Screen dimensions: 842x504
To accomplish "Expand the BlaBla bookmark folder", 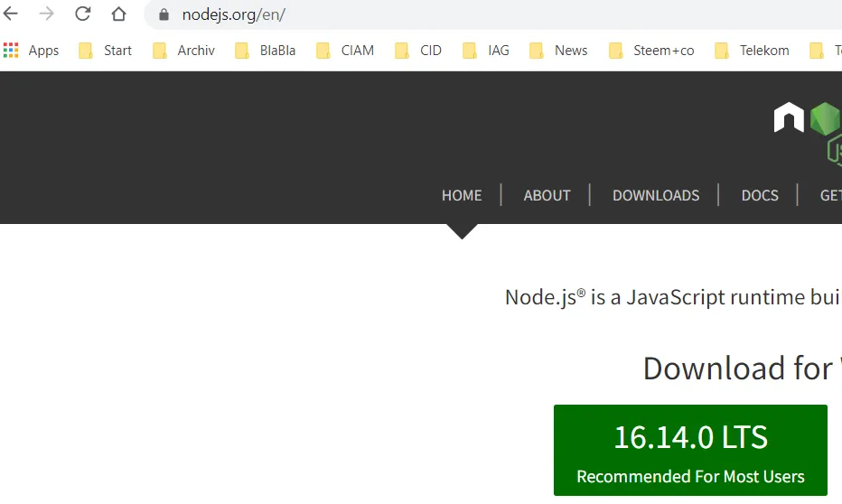I will click(x=266, y=51).
